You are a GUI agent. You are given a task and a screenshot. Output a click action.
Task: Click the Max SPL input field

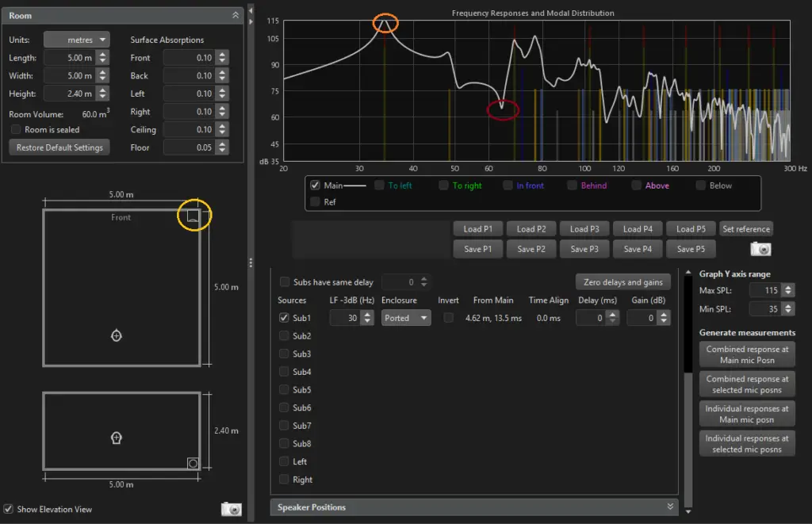(x=765, y=291)
